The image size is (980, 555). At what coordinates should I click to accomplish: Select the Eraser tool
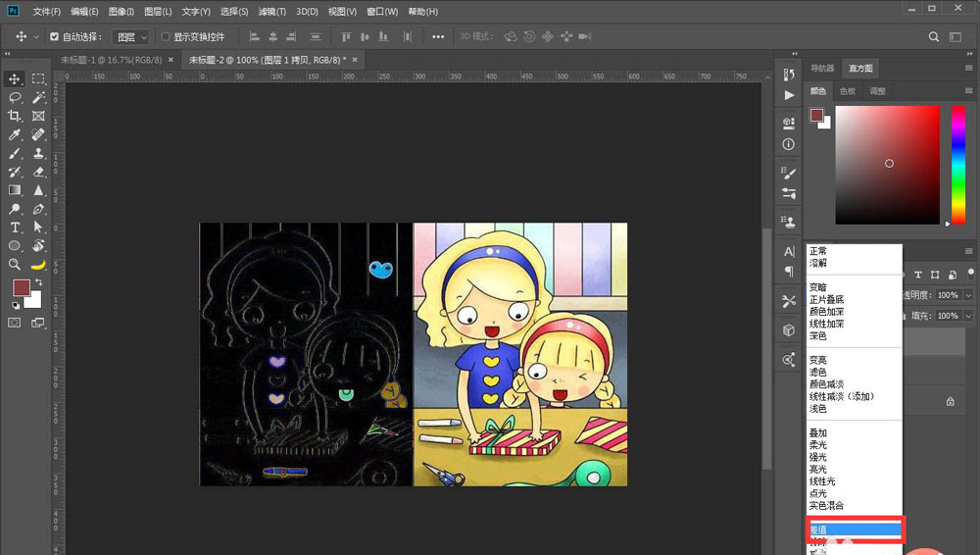[39, 172]
